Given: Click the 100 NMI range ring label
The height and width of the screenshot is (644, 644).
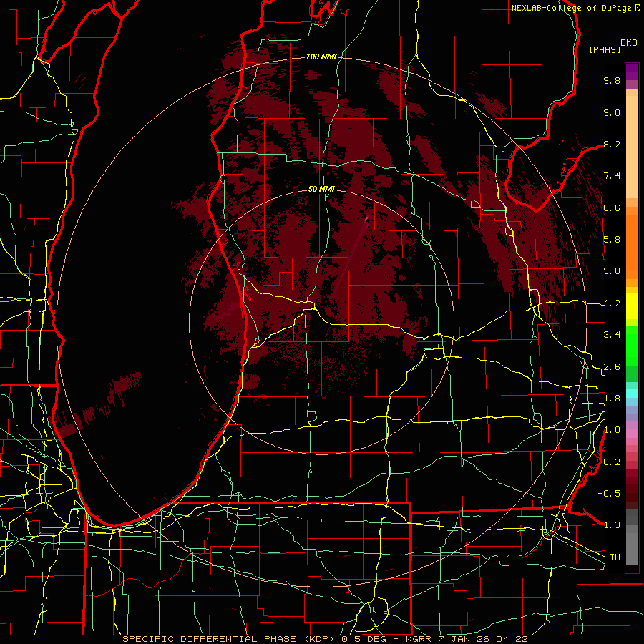Looking at the screenshot, I should tap(321, 57).
